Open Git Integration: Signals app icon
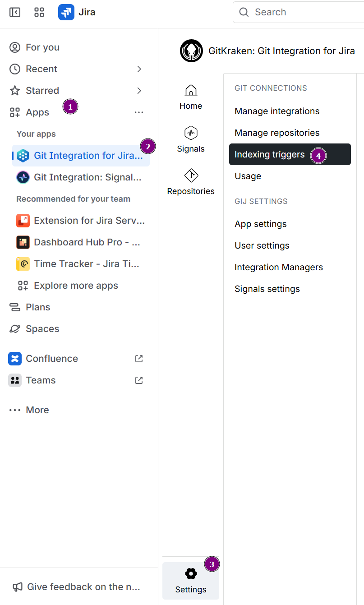The width and height of the screenshot is (364, 605). 23,177
